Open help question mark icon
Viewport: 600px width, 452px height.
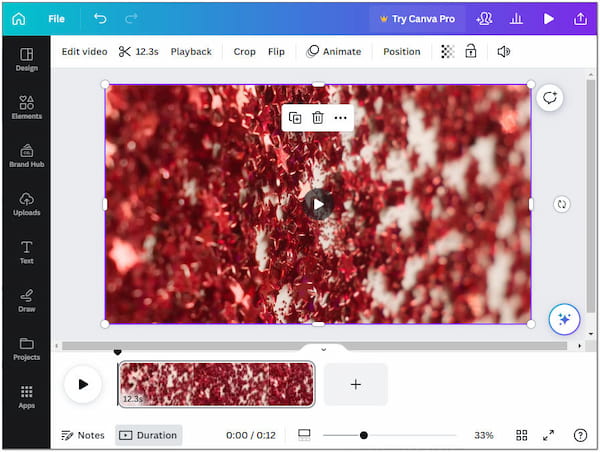coord(580,435)
